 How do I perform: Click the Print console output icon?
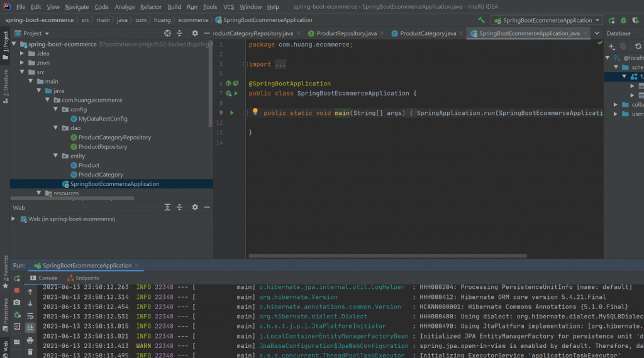(30, 340)
